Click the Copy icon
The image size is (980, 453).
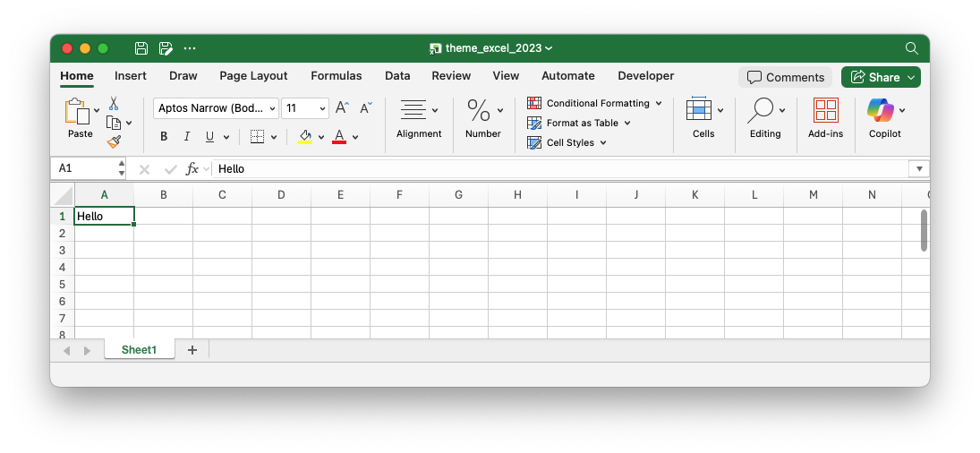click(114, 123)
